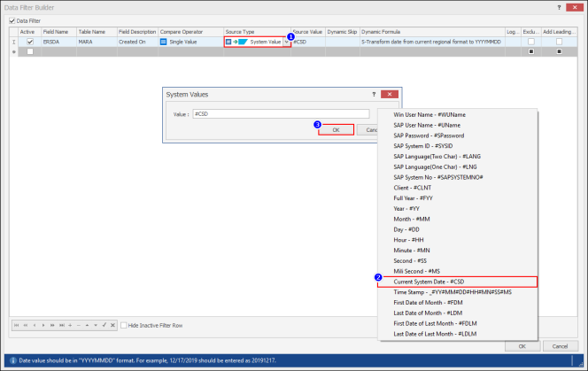
Task: Pick Last Date of Last Month - #LDLM
Action: (457, 334)
